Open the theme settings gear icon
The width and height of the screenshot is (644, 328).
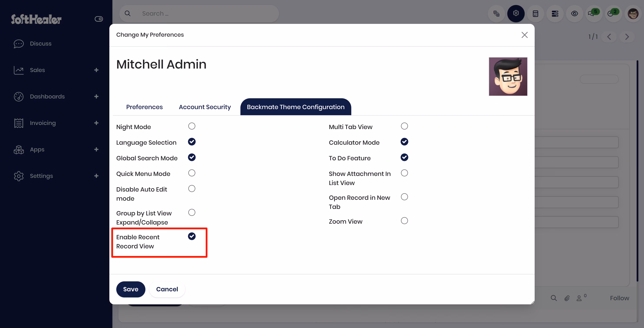tap(516, 13)
